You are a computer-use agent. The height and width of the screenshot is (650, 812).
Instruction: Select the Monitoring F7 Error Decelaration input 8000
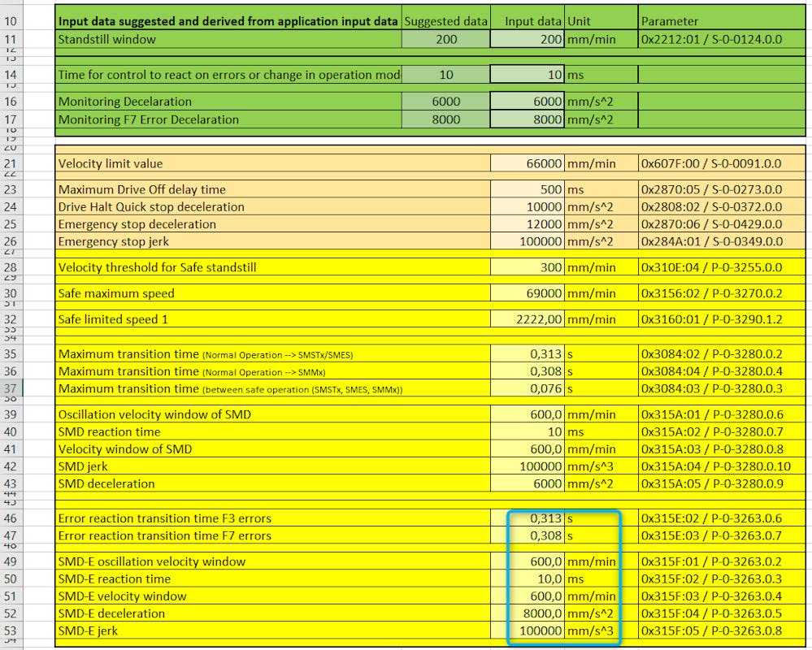pyautogui.click(x=528, y=119)
